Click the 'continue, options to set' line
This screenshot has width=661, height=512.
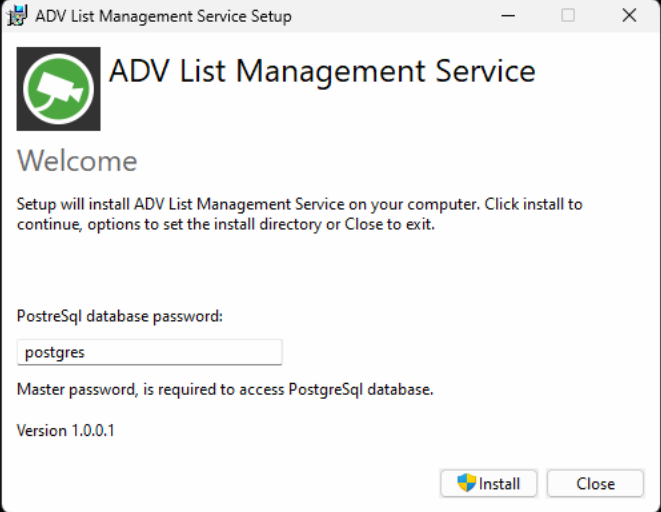click(x=225, y=224)
